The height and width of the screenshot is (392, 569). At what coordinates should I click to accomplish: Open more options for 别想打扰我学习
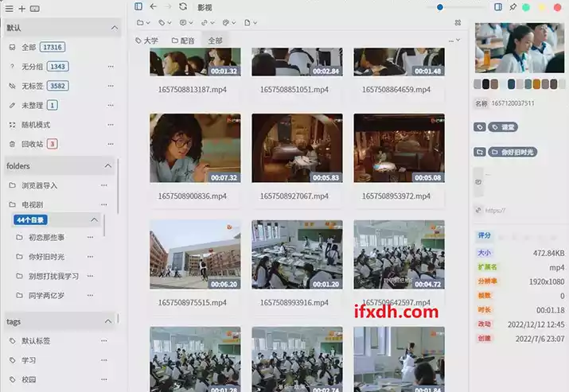(91, 276)
